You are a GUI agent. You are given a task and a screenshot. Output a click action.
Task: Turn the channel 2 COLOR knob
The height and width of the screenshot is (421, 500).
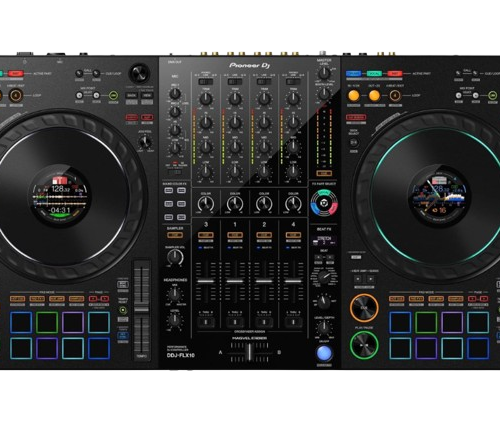[x=264, y=204]
